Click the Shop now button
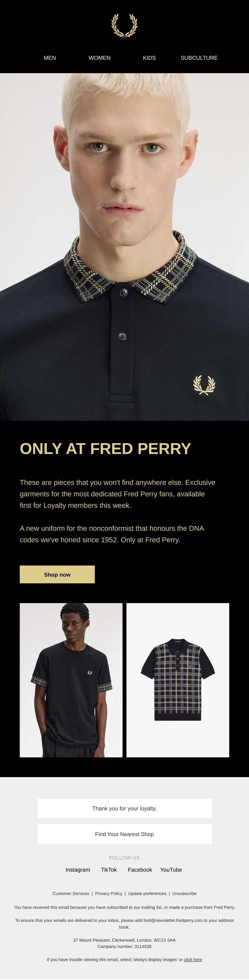This screenshot has height=980, width=249. 57,574
